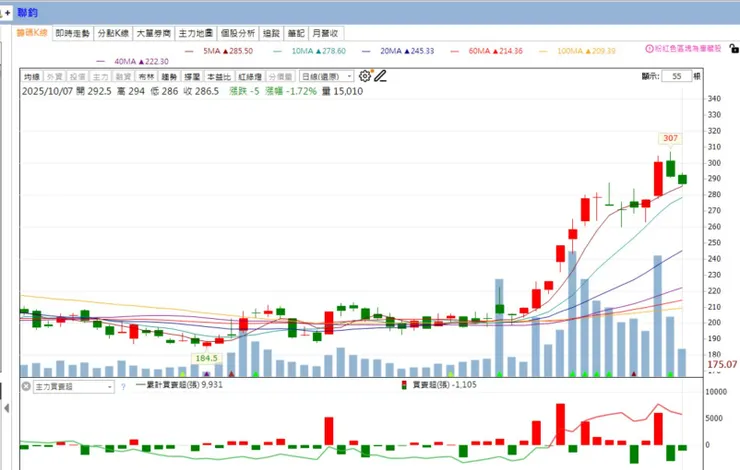740x470 pixels.
Task: Toggle 分價量 overlay button
Action: [x=281, y=76]
